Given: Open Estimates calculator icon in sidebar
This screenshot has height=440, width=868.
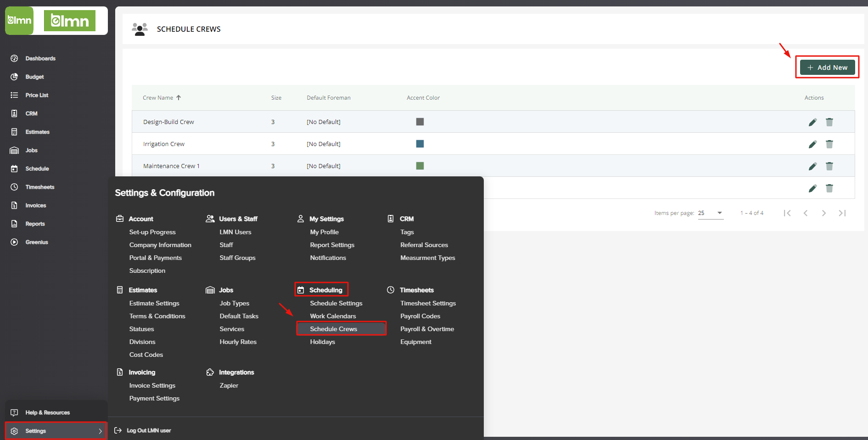Looking at the screenshot, I should 14,132.
